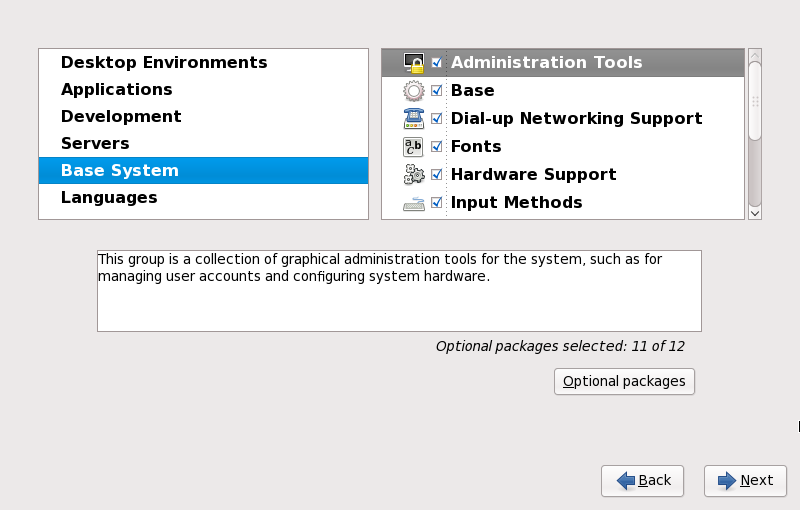The image size is (800, 510).
Task: Uncheck the Fonts checkbox
Action: click(x=437, y=147)
